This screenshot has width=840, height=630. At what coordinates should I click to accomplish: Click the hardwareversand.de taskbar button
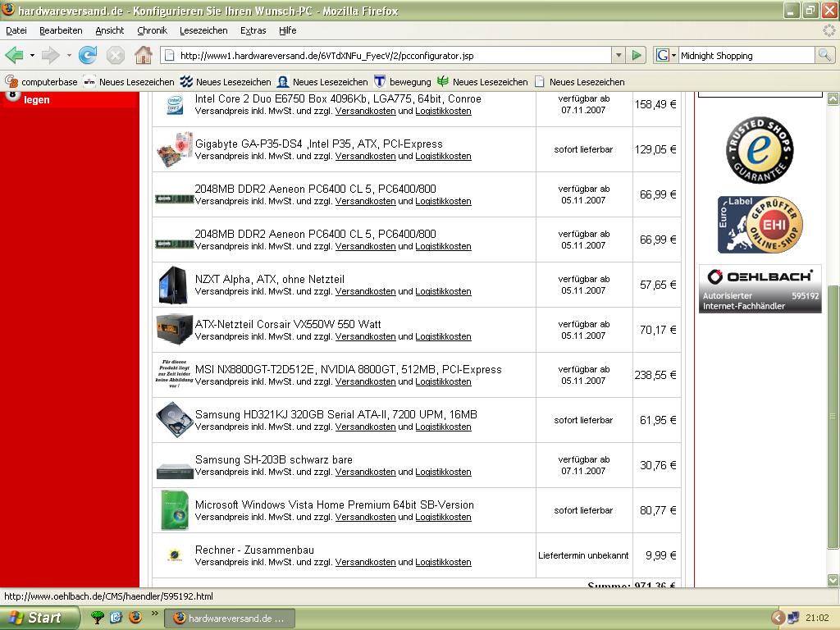click(230, 619)
